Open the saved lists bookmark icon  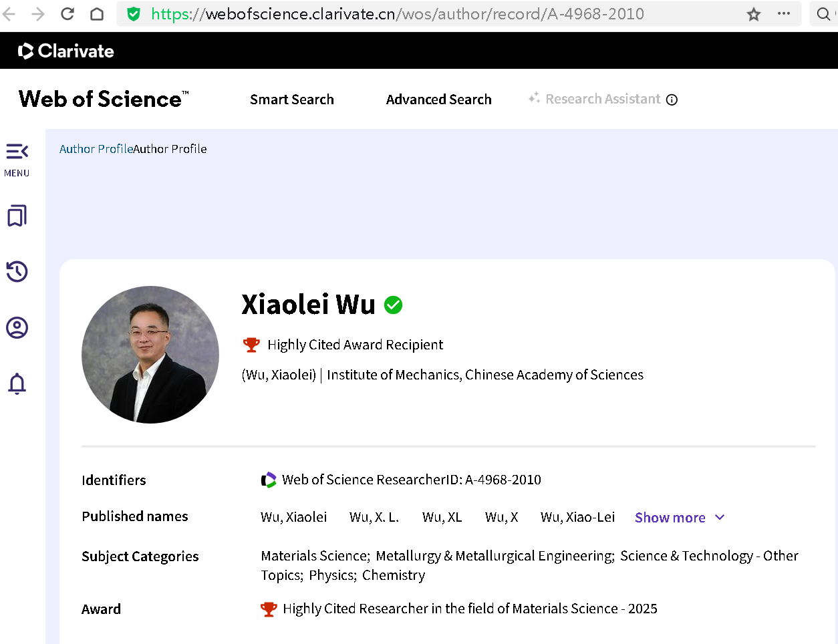point(17,216)
